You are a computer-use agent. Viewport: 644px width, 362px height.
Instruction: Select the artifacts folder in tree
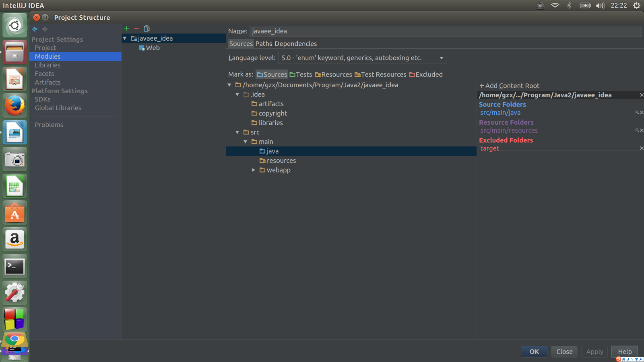[268, 104]
